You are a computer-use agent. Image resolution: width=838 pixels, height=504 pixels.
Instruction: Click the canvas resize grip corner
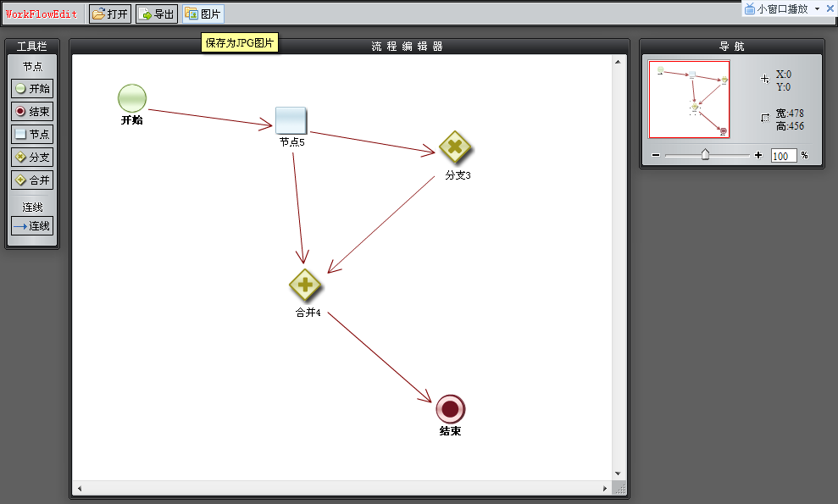click(x=619, y=489)
